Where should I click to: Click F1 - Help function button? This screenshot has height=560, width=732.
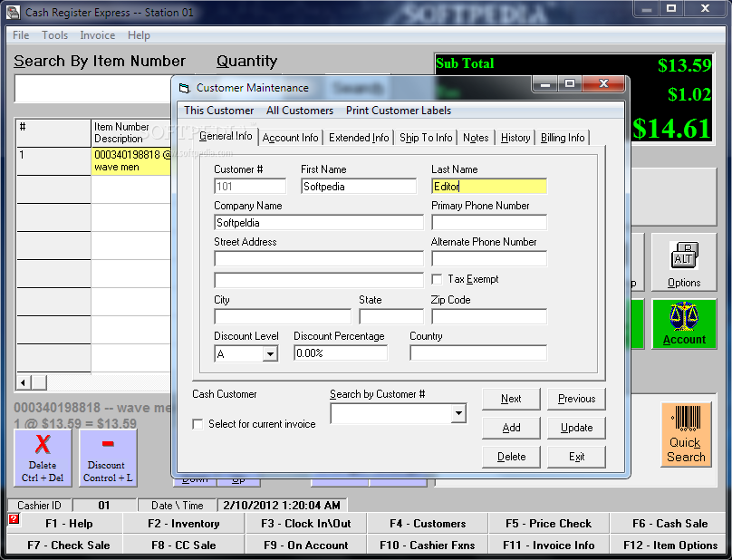coord(69,524)
